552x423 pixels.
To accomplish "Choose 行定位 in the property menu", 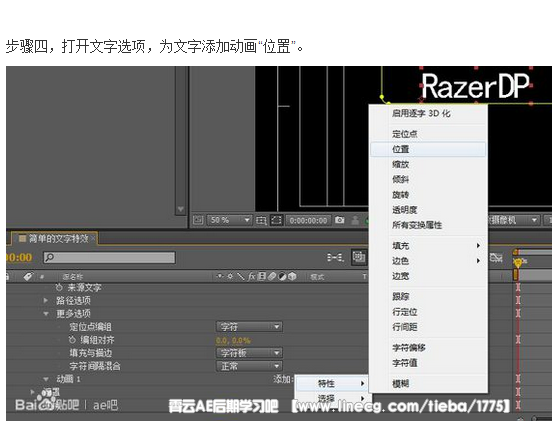I will 428,312.
